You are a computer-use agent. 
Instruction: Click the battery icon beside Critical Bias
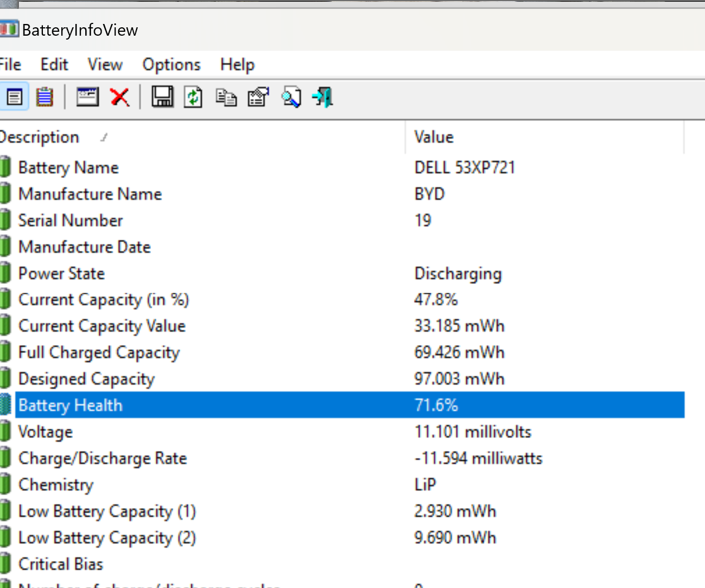pyautogui.click(x=5, y=563)
